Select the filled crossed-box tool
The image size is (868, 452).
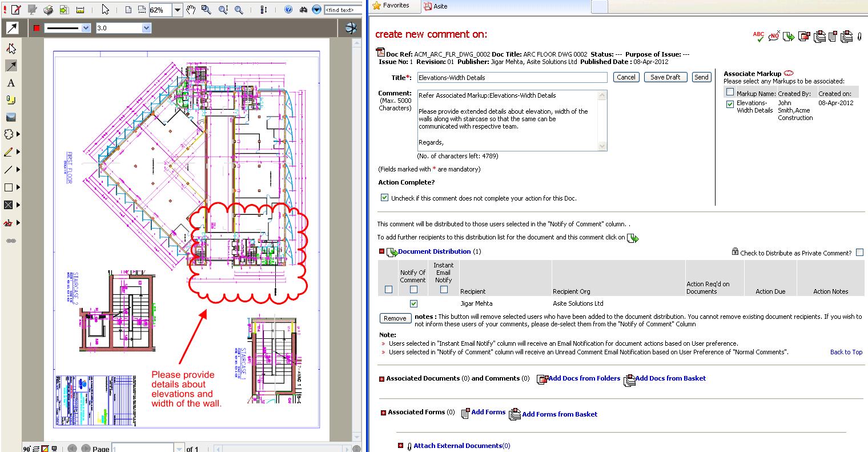coord(9,205)
